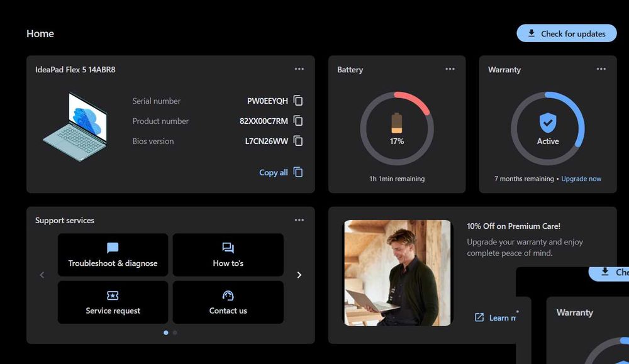Viewport: 629px width, 364px height.
Task: Click the 'IdeaPad Flex 5 14ABR8' card title
Action: tap(75, 69)
